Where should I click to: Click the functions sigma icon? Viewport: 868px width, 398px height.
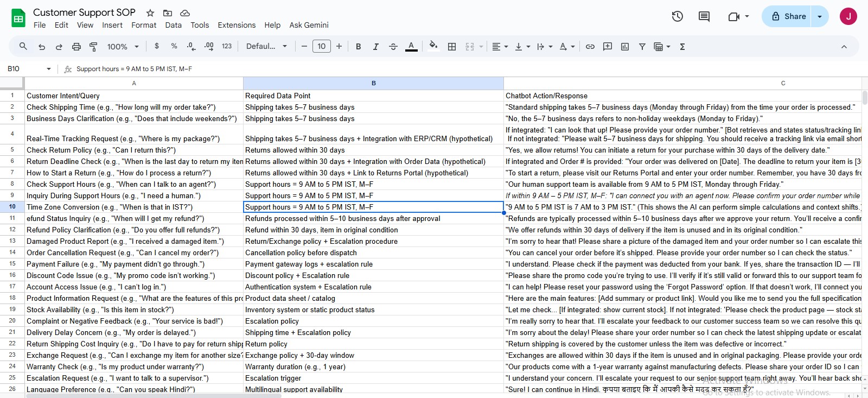click(x=682, y=47)
